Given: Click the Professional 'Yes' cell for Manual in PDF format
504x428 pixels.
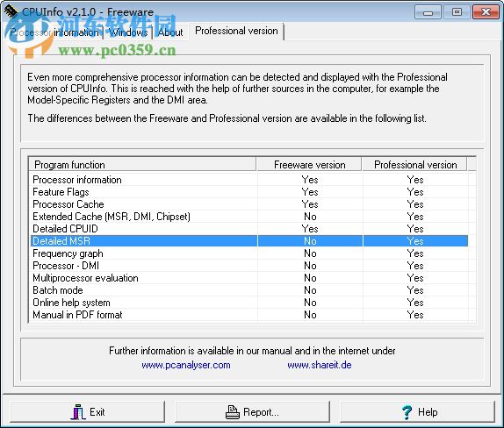Looking at the screenshot, I should point(415,315).
